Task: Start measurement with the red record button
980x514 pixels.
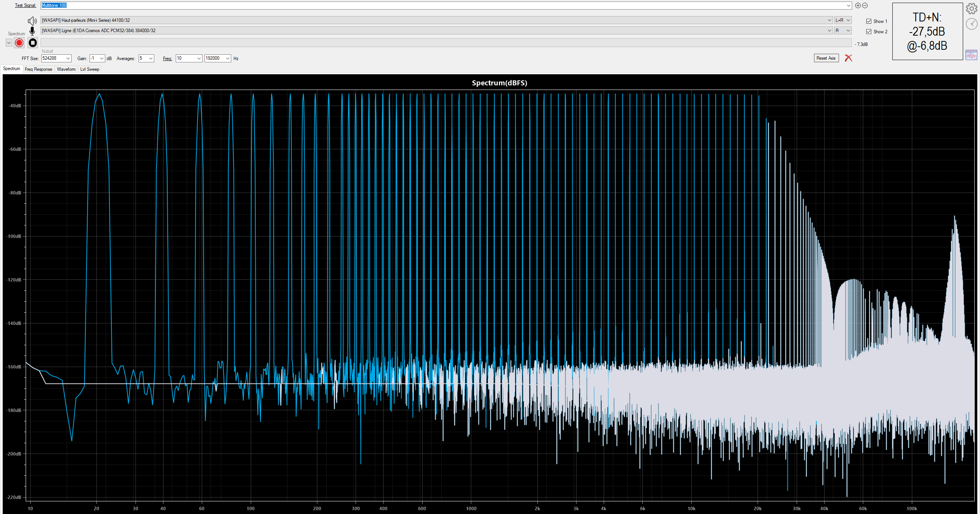Action: pos(19,43)
